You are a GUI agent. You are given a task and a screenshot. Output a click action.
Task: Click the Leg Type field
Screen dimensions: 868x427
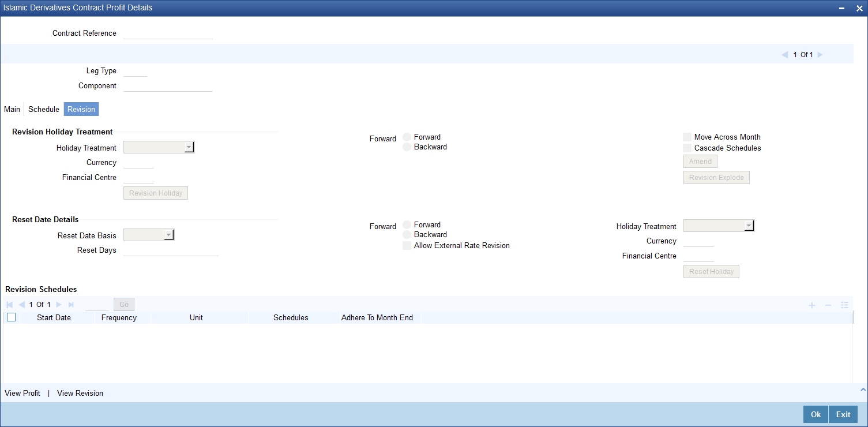point(135,71)
